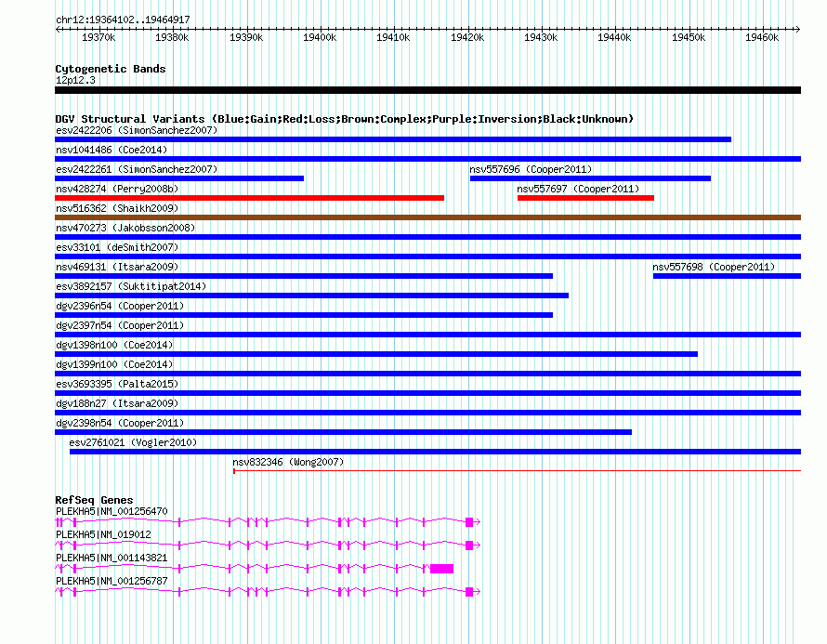Open the esv3693395 (Palta2015) label
Image resolution: width=827 pixels, height=644 pixels.
point(117,384)
